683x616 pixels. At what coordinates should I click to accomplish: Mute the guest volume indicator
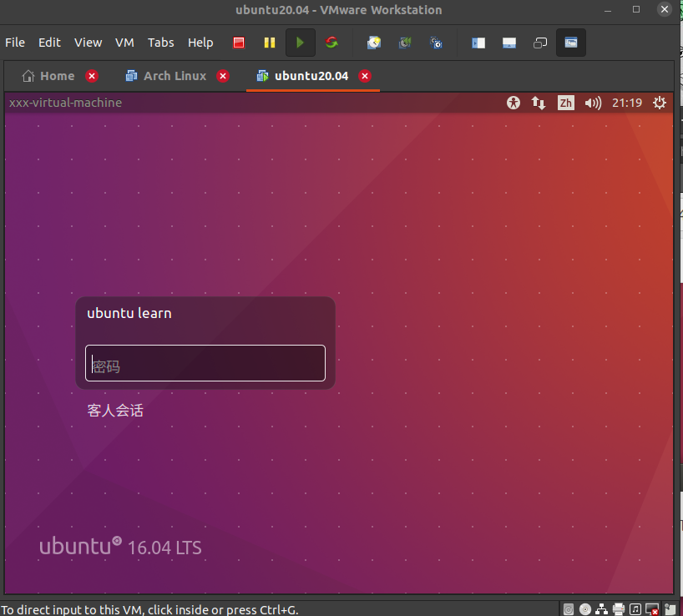(x=593, y=103)
